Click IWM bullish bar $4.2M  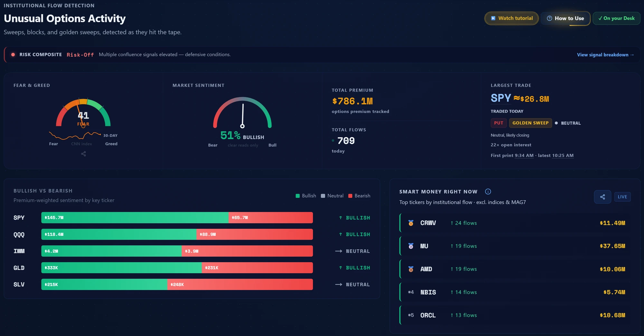tap(111, 251)
